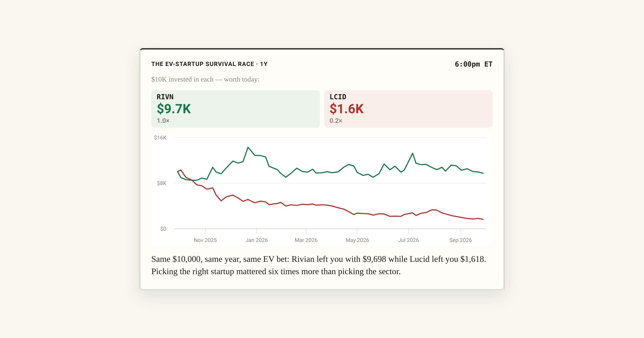Click the Jan 2026 x-axis label
The image size is (644, 338).
tap(257, 240)
